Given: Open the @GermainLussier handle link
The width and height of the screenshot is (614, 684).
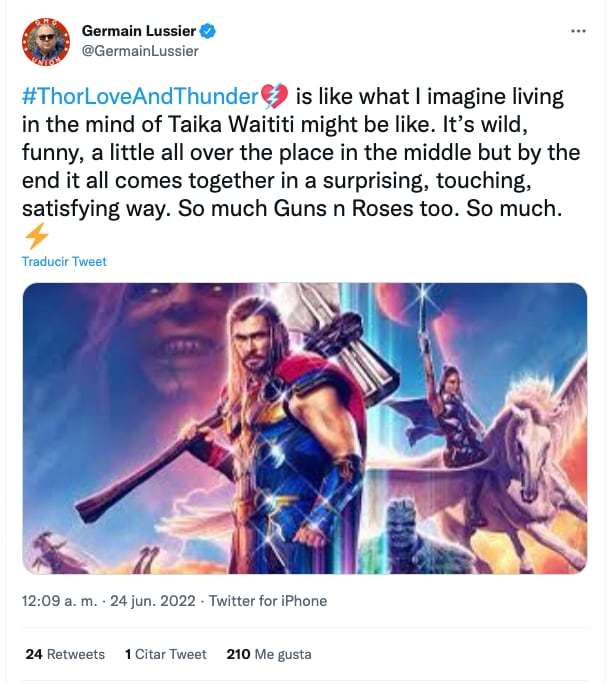Looking at the screenshot, I should coord(140,51).
